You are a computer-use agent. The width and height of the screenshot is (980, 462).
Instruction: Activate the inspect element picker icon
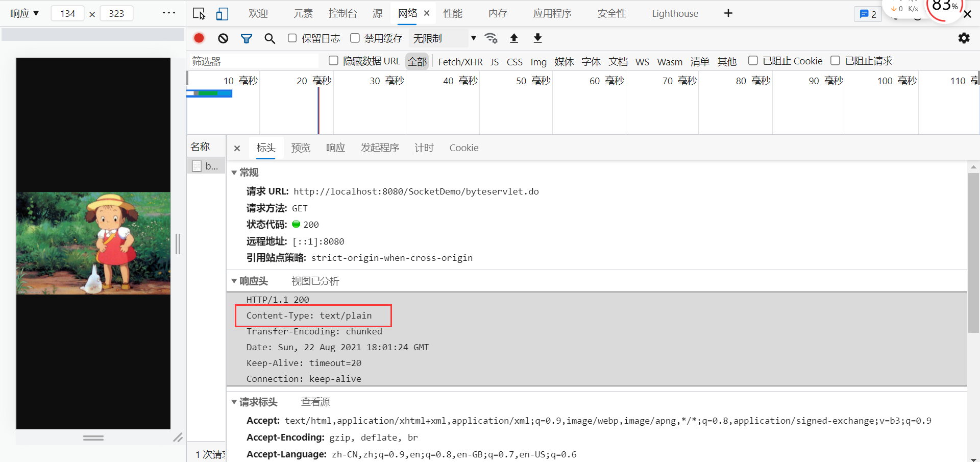point(199,14)
